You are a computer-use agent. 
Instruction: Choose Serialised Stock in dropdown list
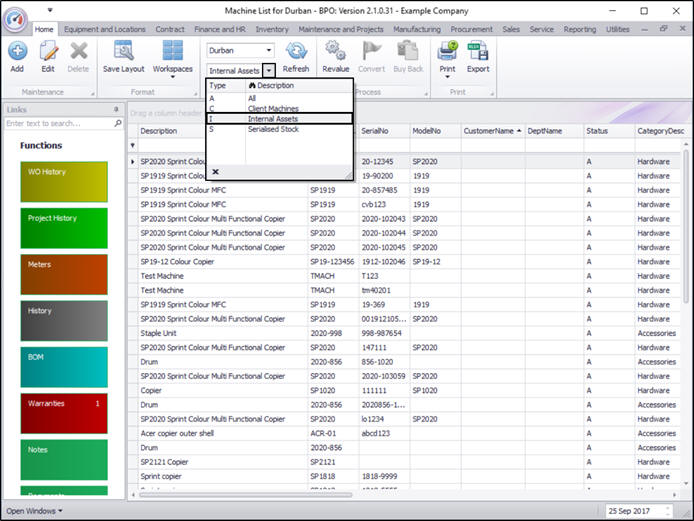(273, 128)
